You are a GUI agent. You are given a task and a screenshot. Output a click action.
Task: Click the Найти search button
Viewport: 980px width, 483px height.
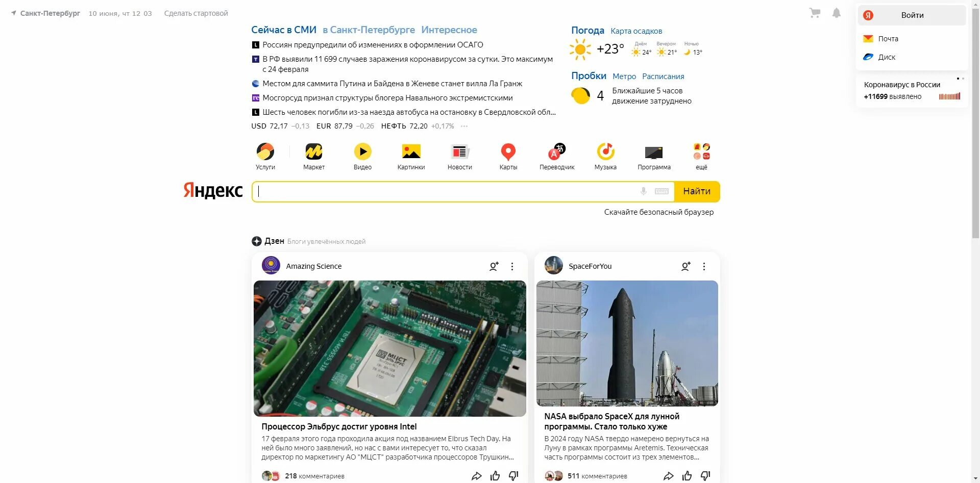click(x=697, y=191)
